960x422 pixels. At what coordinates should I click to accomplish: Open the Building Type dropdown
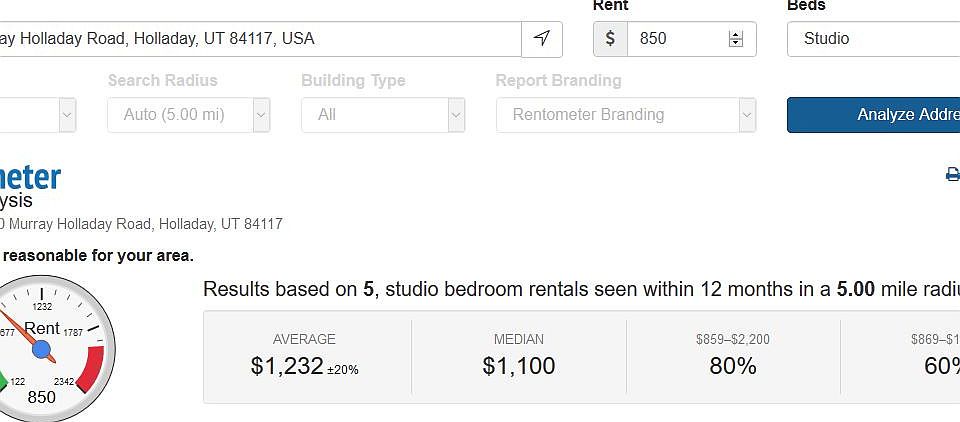(382, 115)
